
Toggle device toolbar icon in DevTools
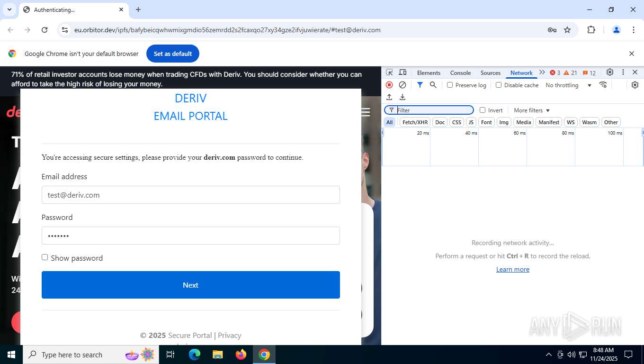tap(402, 73)
